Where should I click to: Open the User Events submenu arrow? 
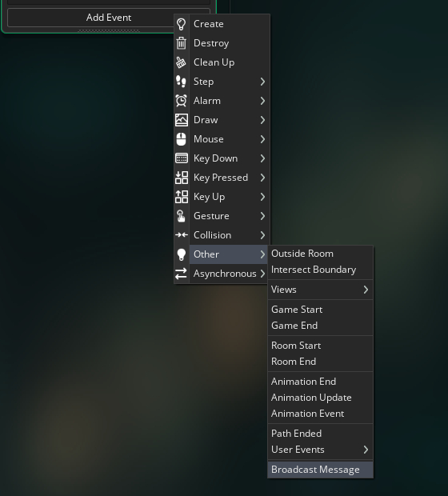366,450
